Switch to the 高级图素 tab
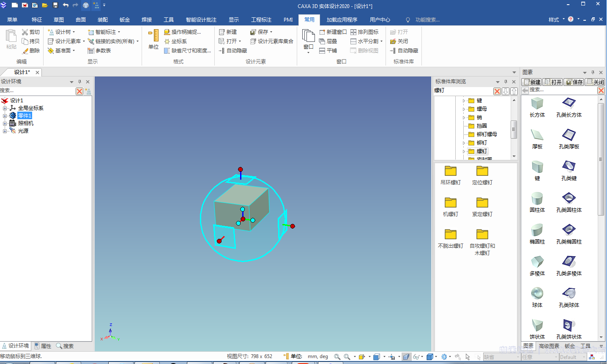 (549, 346)
